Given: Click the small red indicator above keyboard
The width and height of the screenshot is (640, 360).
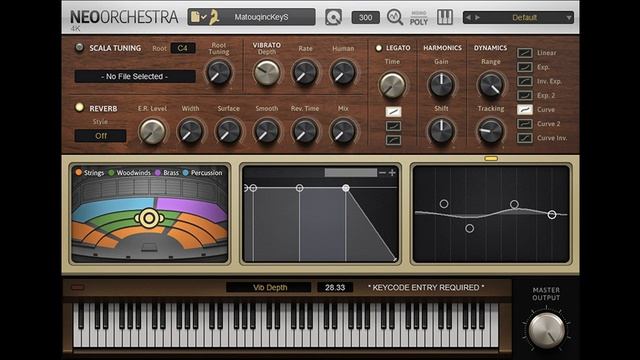Looking at the screenshot, I should click(x=78, y=288).
